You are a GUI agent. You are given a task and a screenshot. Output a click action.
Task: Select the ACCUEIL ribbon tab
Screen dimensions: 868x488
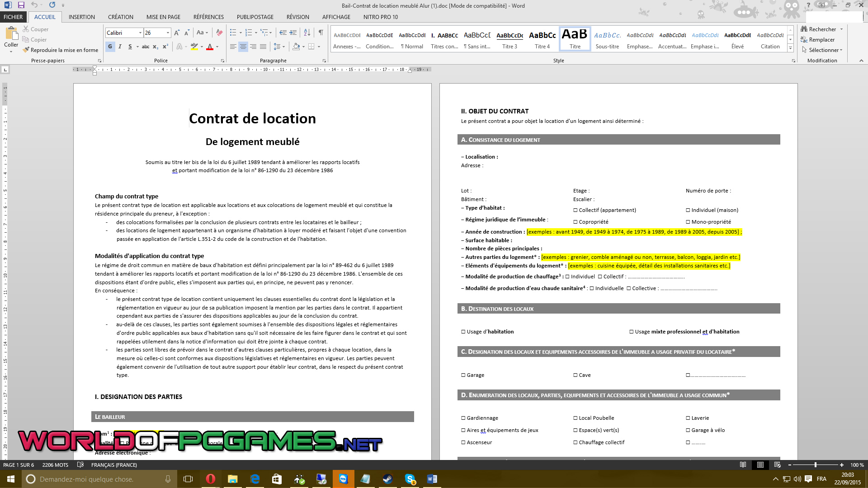click(x=45, y=17)
